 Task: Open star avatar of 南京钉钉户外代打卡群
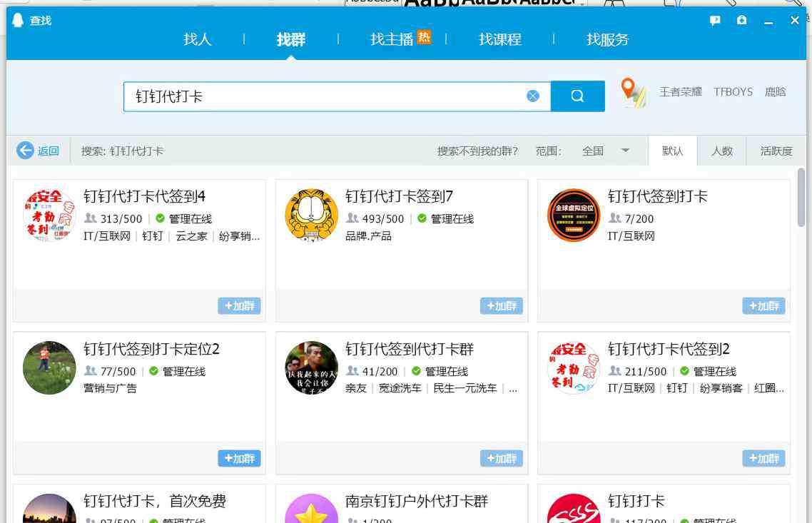(x=311, y=509)
